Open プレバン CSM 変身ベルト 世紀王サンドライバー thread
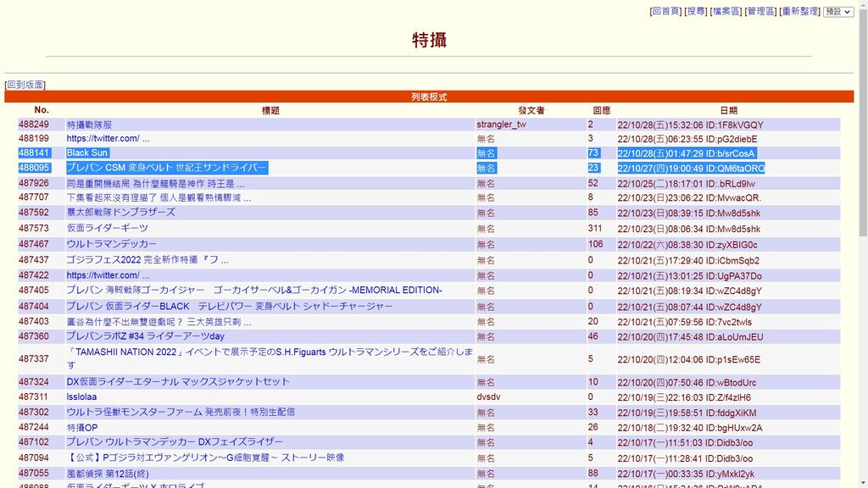The width and height of the screenshot is (868, 488). tap(167, 168)
